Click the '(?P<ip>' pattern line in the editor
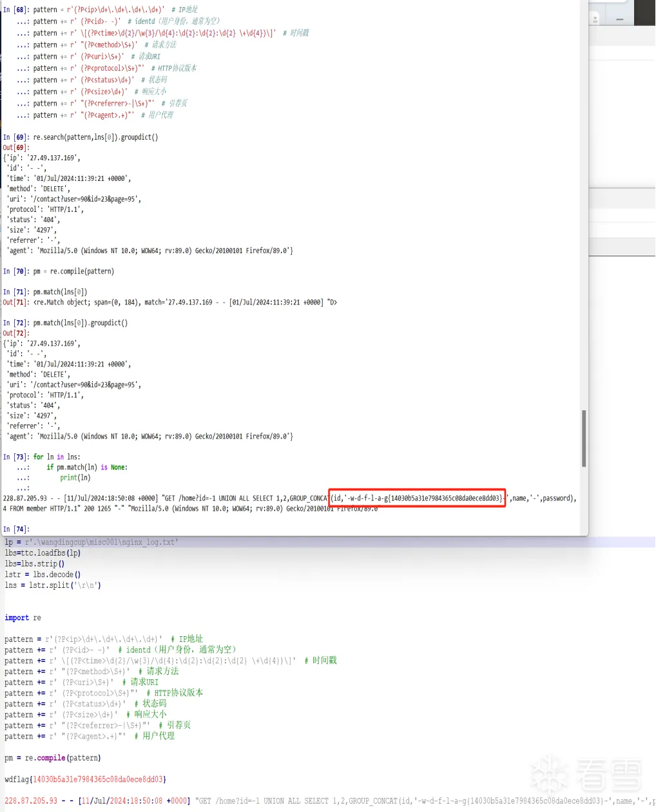 104,639
